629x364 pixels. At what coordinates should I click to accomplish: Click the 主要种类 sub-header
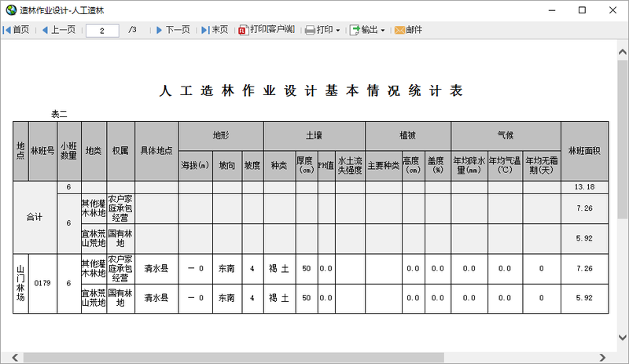pos(384,166)
